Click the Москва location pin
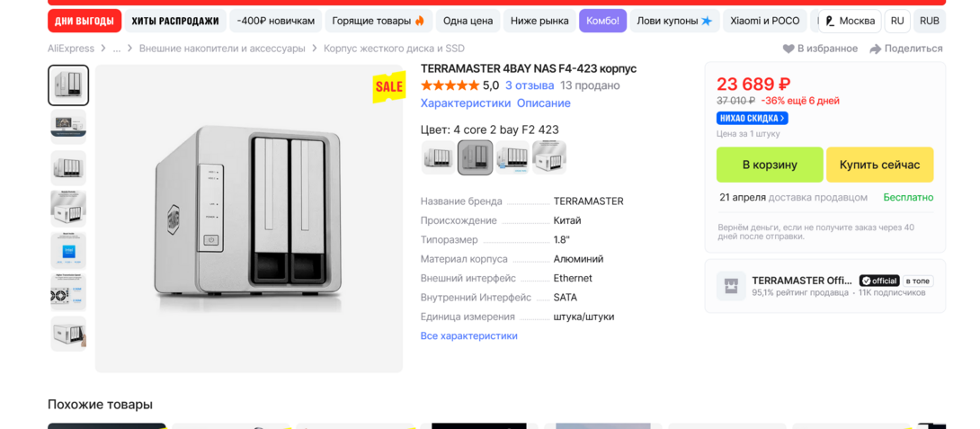Screen dimensions: 980x429 click(830, 21)
